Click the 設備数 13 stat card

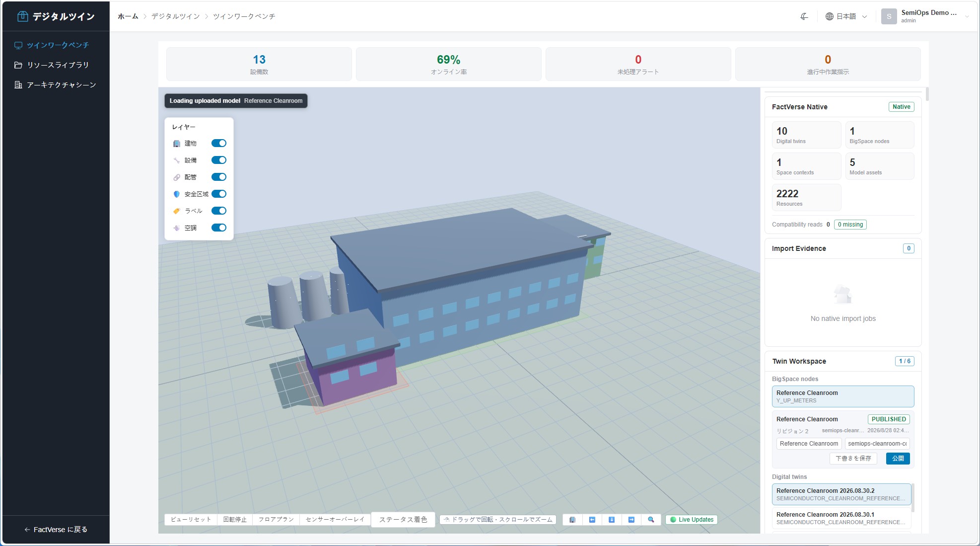click(259, 64)
